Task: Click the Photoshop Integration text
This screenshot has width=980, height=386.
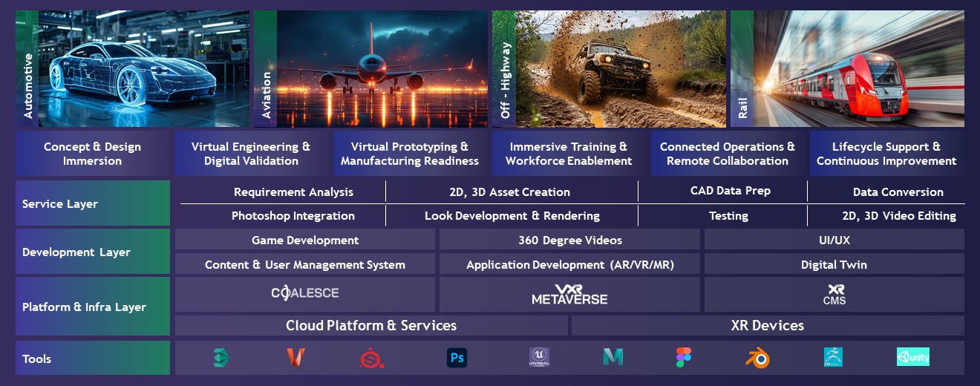Action: pyautogui.click(x=293, y=216)
